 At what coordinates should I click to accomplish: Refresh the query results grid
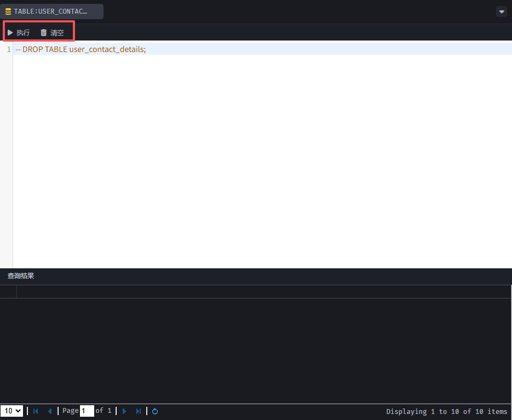tap(155, 411)
